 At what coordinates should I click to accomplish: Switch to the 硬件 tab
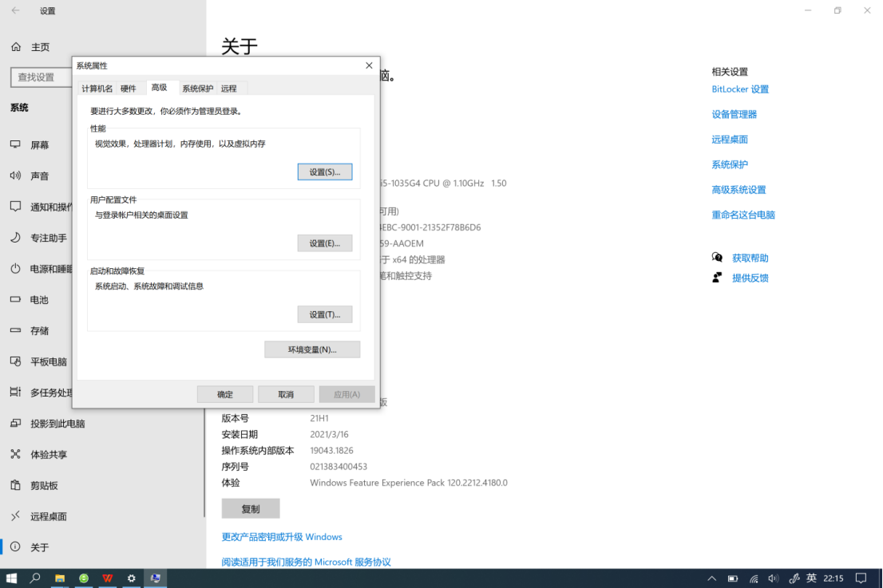(129, 89)
